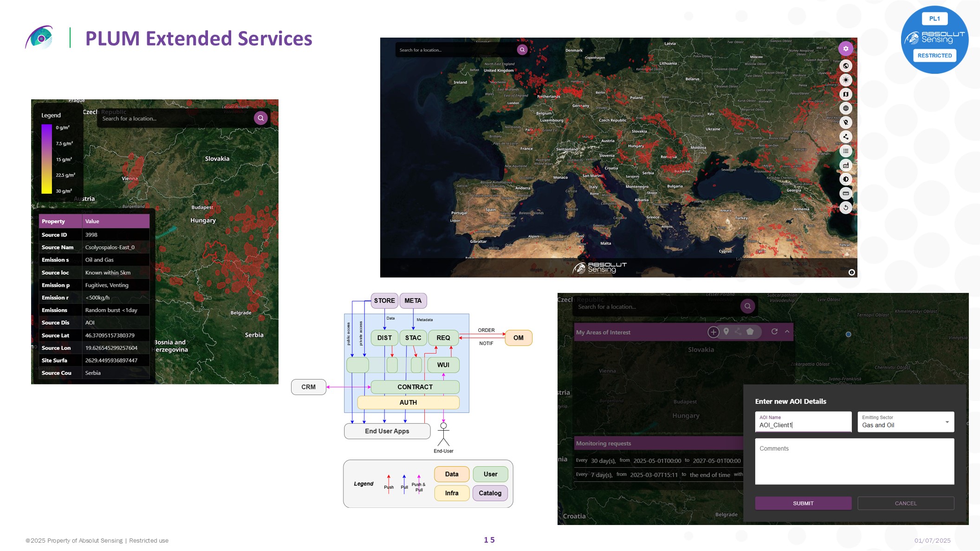Add new area with plus icon
Viewport: 980px width, 551px height.
click(713, 332)
